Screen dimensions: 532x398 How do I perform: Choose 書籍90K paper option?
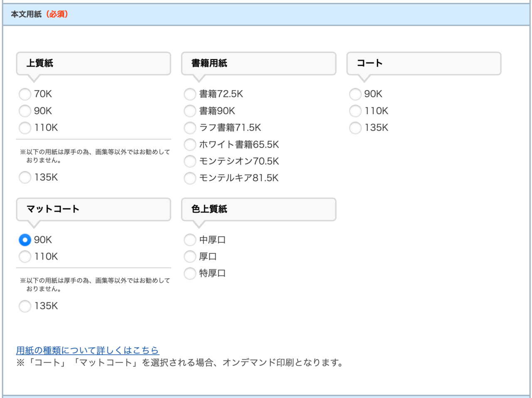190,111
